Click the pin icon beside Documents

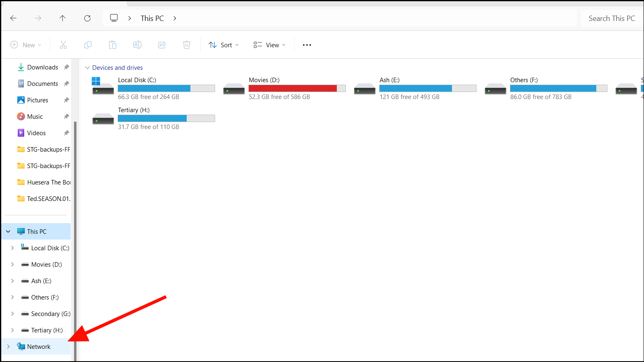(66, 83)
